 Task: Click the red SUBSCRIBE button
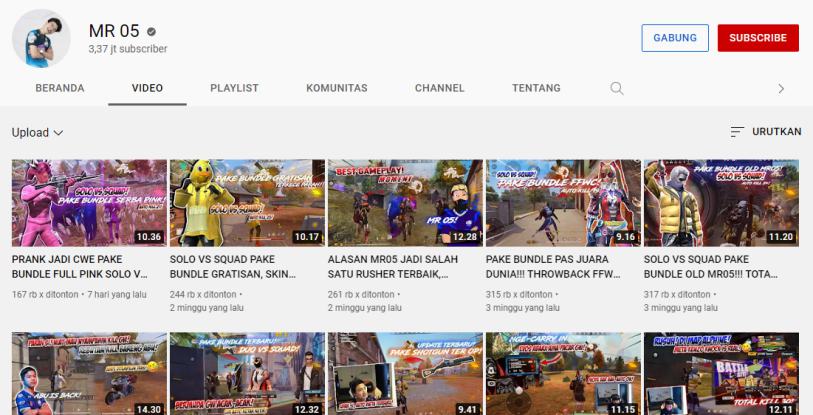(x=758, y=38)
